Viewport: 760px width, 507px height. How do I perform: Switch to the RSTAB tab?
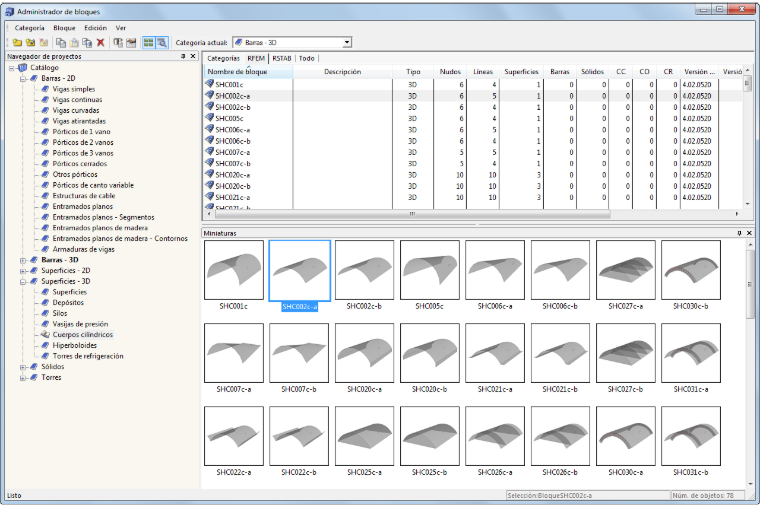pyautogui.click(x=282, y=58)
